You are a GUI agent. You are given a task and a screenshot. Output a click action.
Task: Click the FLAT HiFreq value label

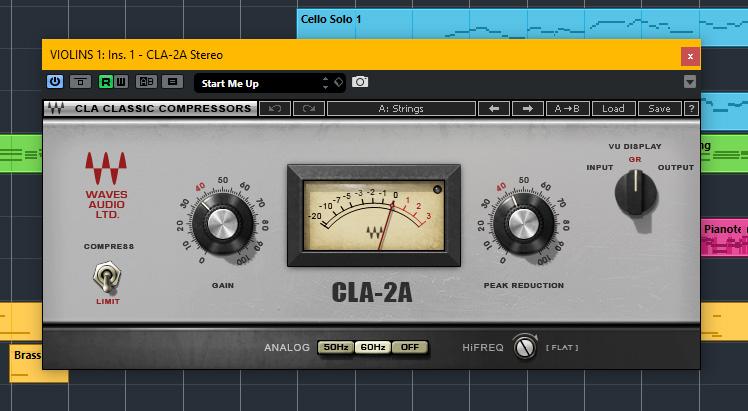562,348
